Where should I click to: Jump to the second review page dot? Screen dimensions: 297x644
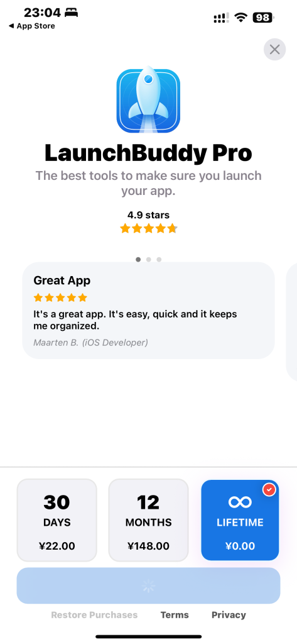point(148,260)
